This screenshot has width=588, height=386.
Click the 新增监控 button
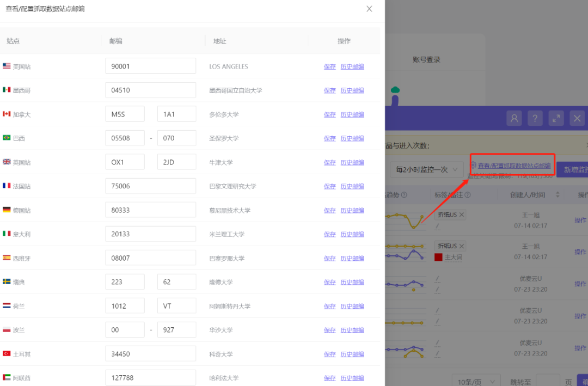[573, 170]
